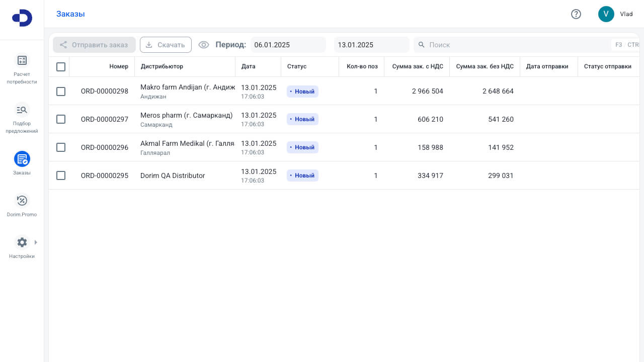Open the Подбор предложений sidebar icon
Image resolution: width=644 pixels, height=362 pixels.
point(22,110)
